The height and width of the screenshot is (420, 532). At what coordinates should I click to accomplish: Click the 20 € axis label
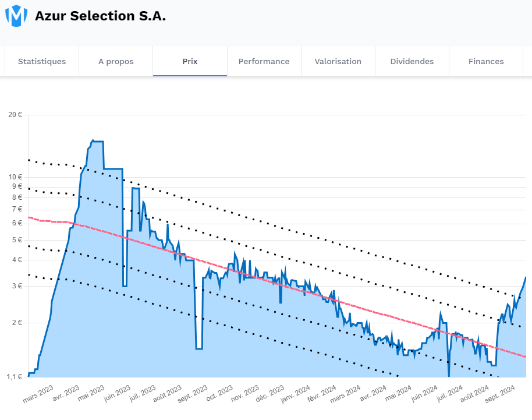pos(15,115)
